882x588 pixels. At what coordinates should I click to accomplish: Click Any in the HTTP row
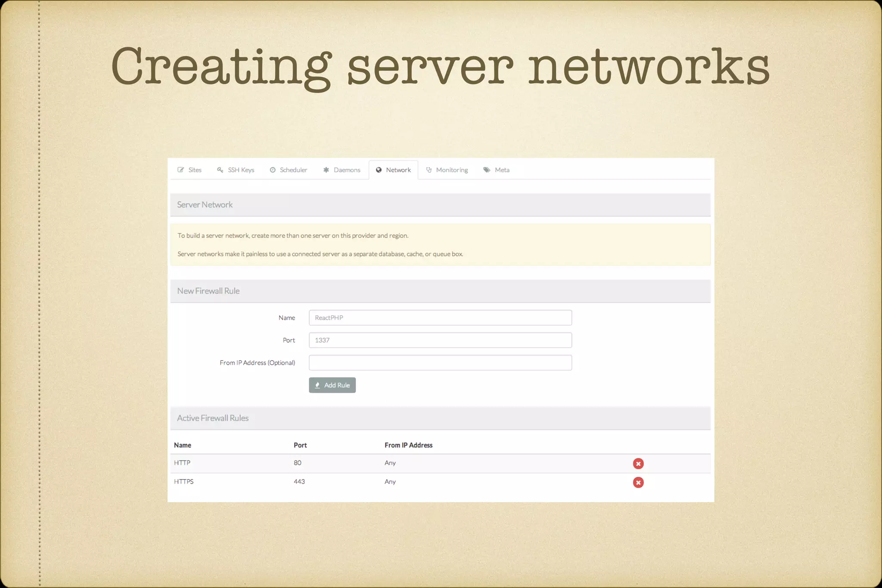tap(390, 463)
